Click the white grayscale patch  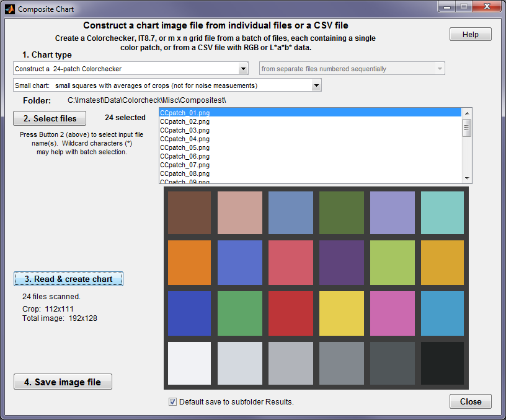coord(189,363)
